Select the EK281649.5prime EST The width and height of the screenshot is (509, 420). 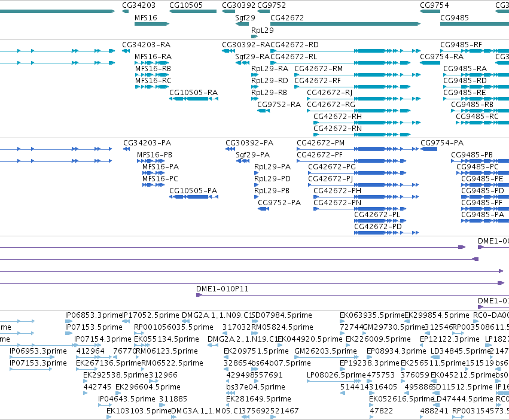click(x=259, y=399)
